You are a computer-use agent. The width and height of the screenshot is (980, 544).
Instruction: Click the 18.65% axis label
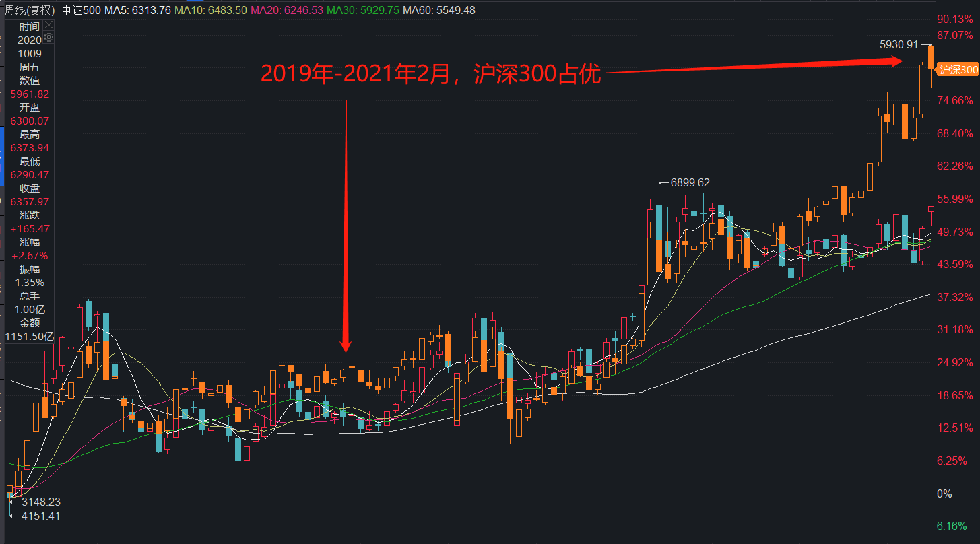click(x=956, y=395)
